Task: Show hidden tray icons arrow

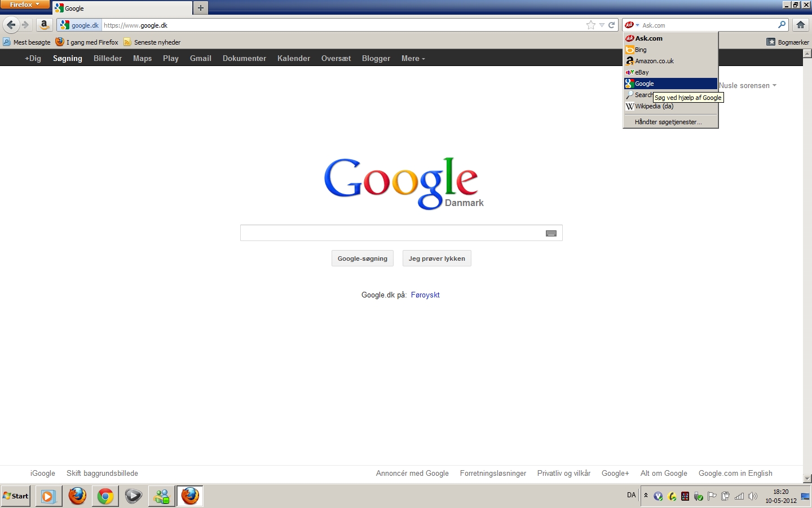Action: tap(646, 496)
